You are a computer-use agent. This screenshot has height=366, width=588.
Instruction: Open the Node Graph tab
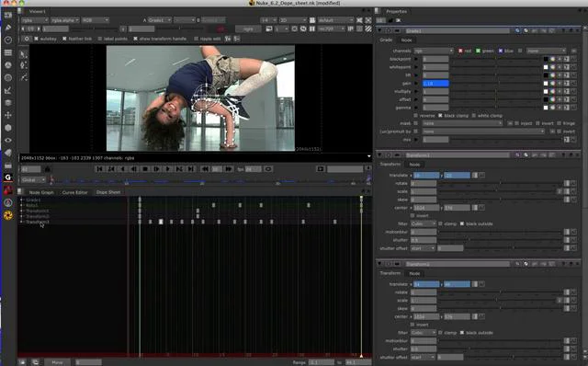(41, 192)
